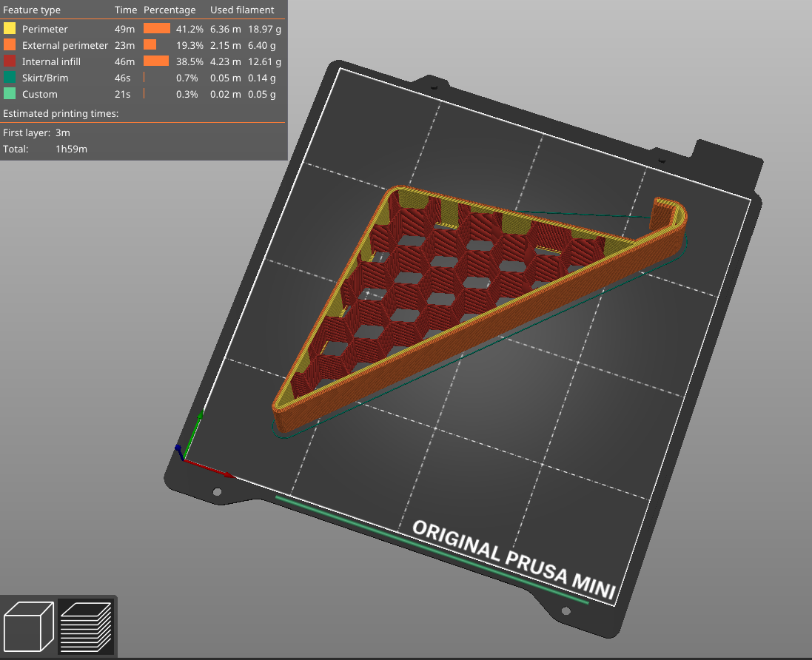Image resolution: width=812 pixels, height=660 pixels.
Task: Click the Time column header
Action: point(125,10)
